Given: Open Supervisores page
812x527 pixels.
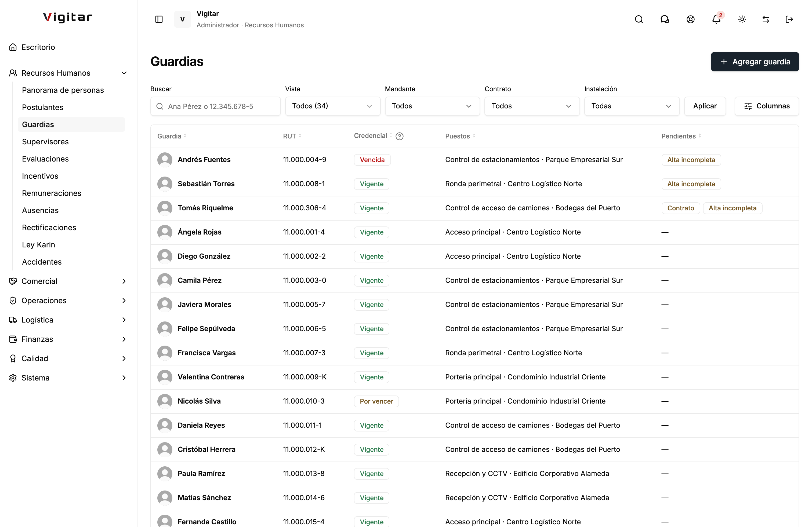Looking at the screenshot, I should [71, 142].
